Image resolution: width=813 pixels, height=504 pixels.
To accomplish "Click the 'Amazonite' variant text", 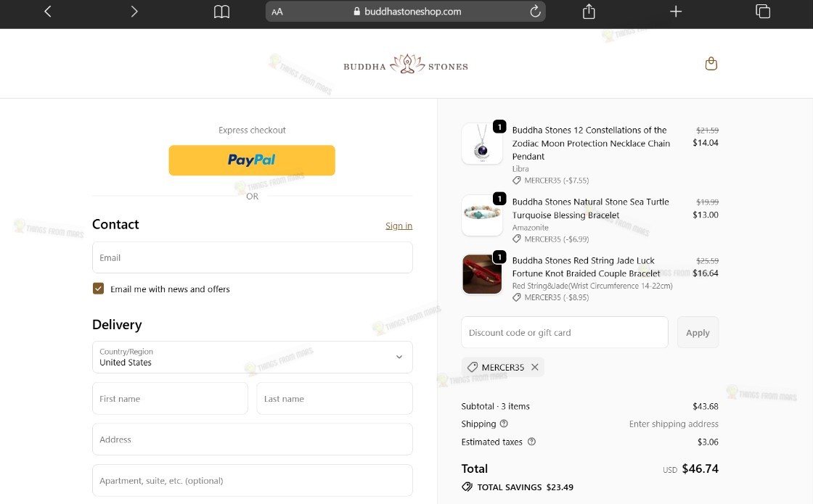I will coord(530,228).
